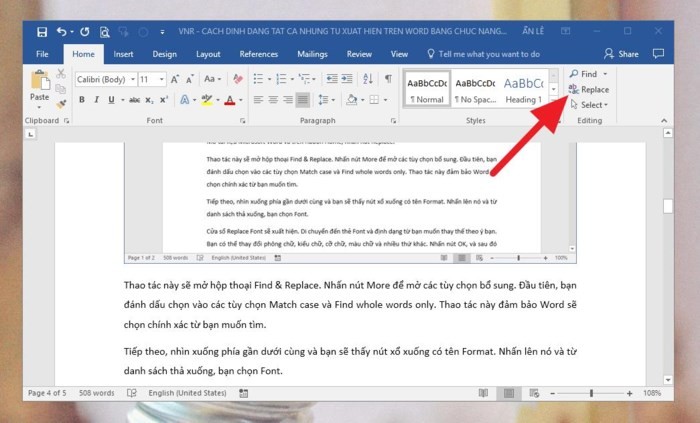The image size is (700, 423).
Task: Switch to the Insert tab
Action: point(123,54)
